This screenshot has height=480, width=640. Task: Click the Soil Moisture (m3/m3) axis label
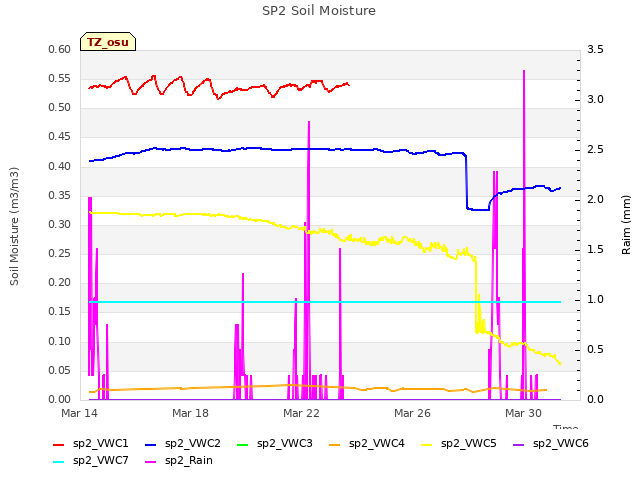click(x=14, y=226)
